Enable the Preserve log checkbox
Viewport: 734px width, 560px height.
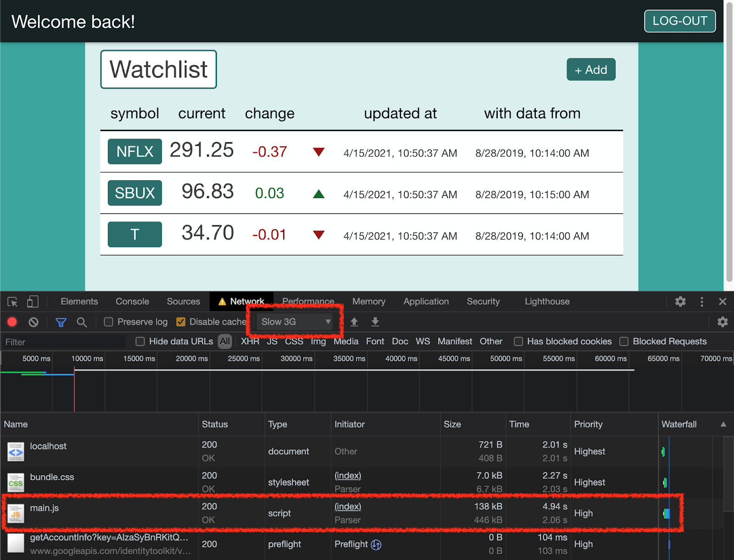point(109,322)
